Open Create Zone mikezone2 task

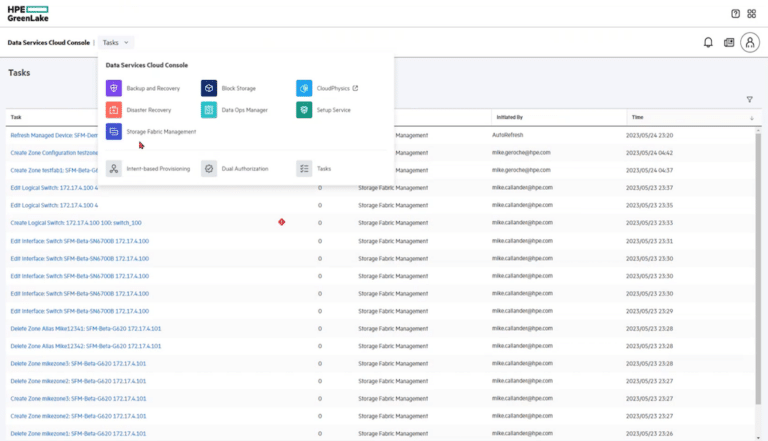(x=78, y=416)
